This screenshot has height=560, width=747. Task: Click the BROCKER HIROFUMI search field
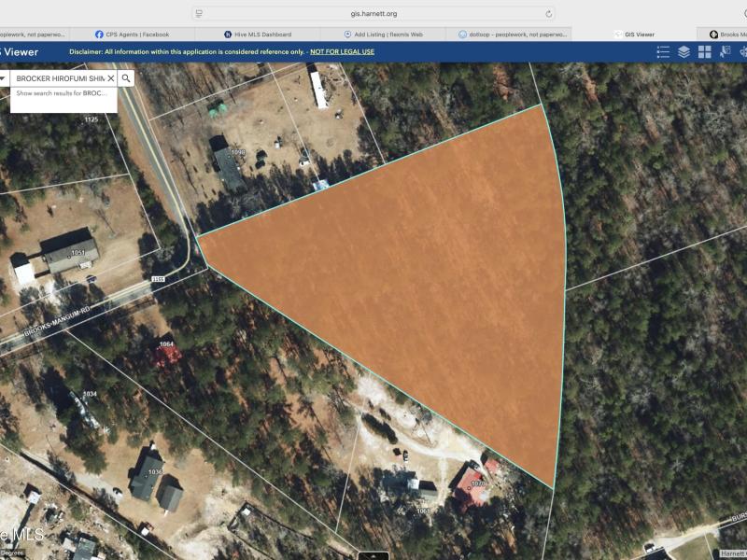(58, 78)
